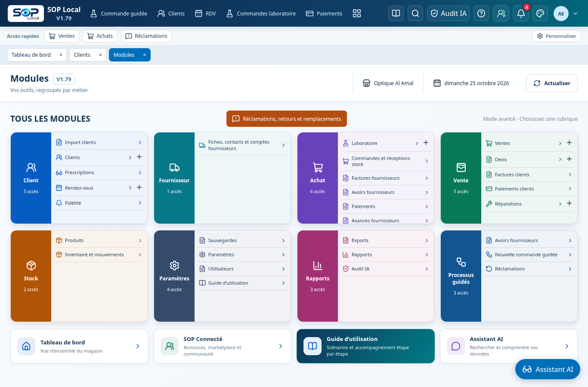588x387 pixels.
Task: Close the Clients tab
Action: [100, 55]
